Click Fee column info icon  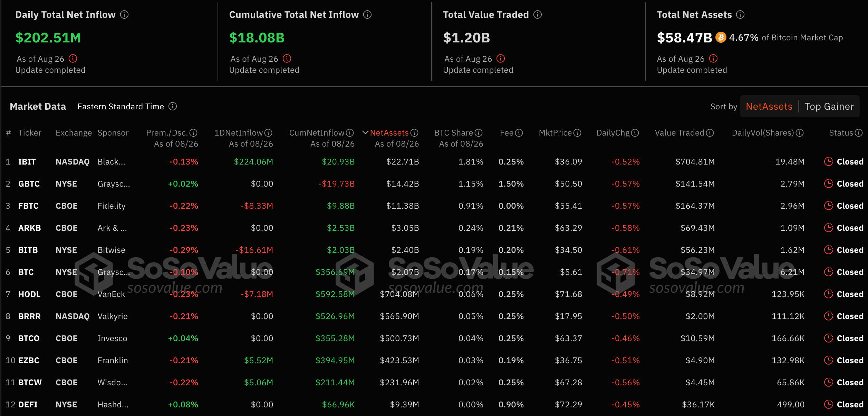tap(519, 133)
